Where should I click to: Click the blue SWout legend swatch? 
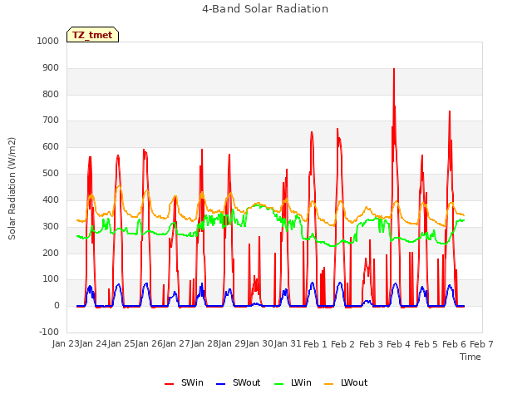click(220, 384)
